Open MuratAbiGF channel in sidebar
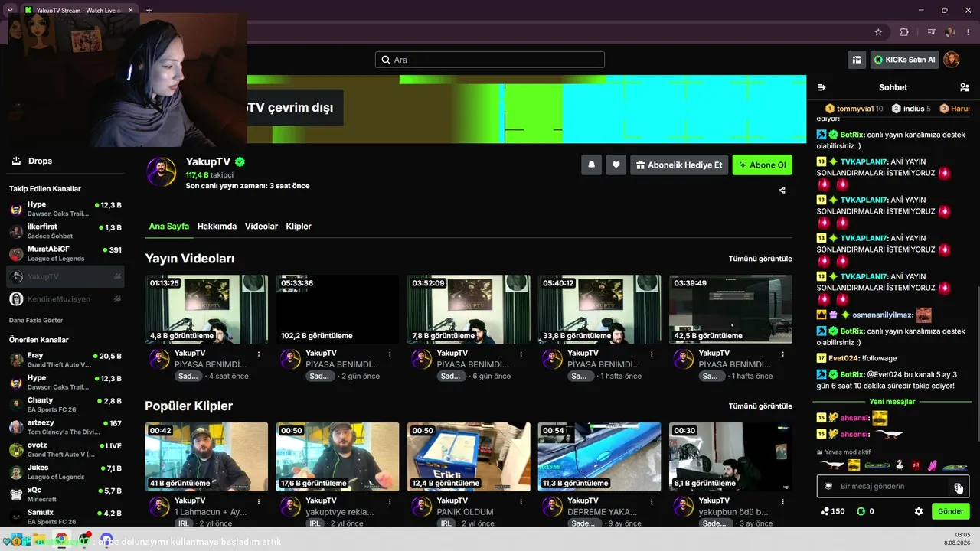The image size is (980, 551). tap(65, 253)
